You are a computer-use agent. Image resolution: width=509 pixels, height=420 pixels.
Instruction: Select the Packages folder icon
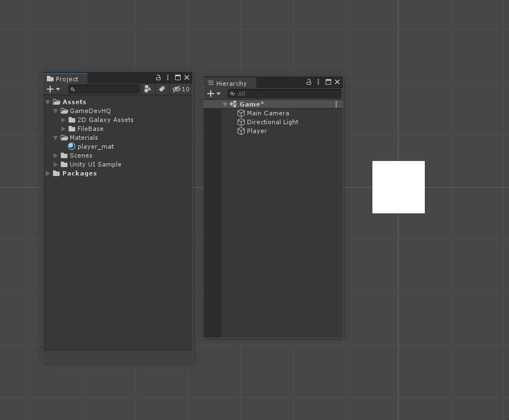pyautogui.click(x=56, y=173)
